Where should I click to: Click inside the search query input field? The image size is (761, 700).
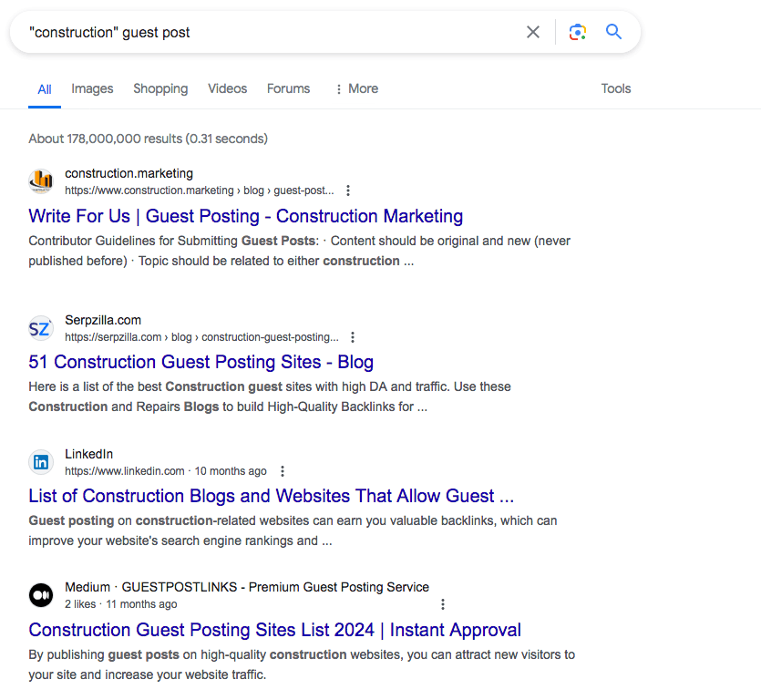[273, 33]
